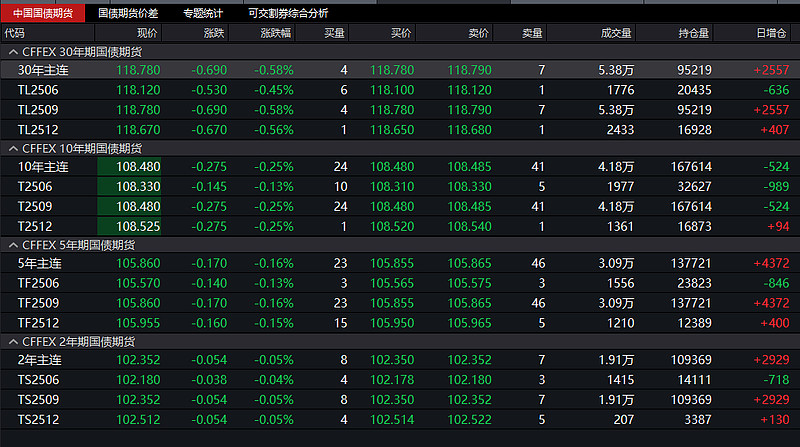Select the 2年主连 contract row
This screenshot has width=800, height=447.
[x=400, y=360]
